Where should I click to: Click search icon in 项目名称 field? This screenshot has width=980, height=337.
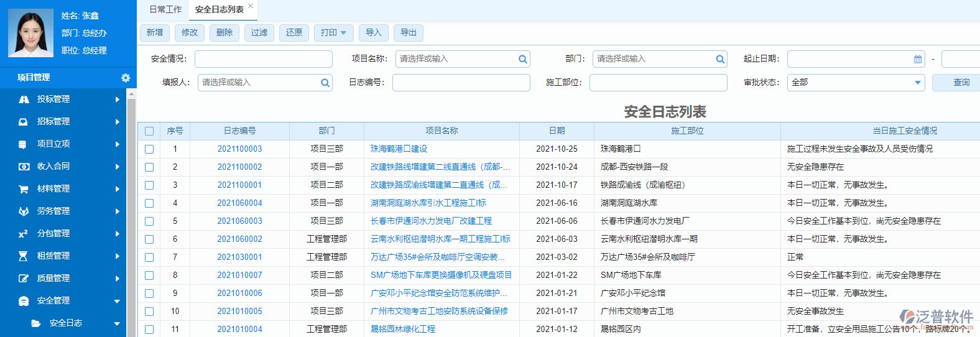tap(523, 59)
